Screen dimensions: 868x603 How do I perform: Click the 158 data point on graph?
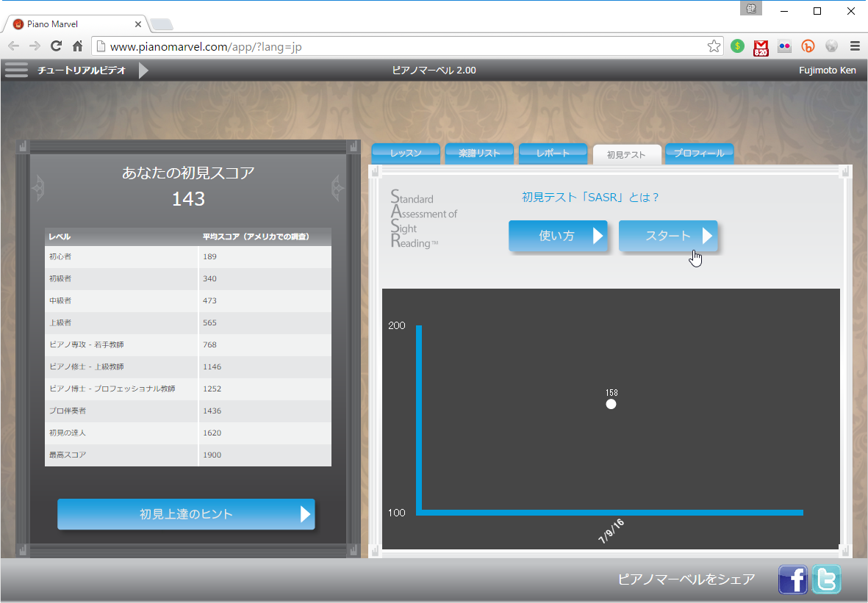pos(611,404)
